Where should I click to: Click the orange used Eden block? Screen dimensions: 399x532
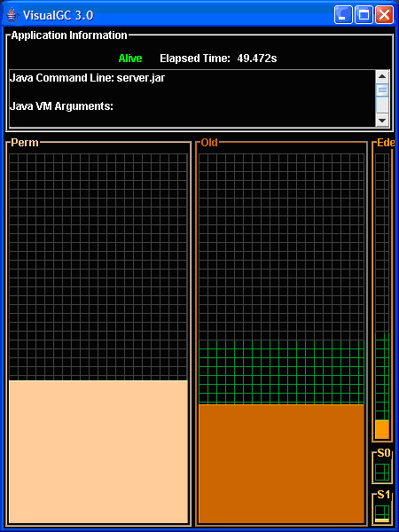click(x=382, y=429)
